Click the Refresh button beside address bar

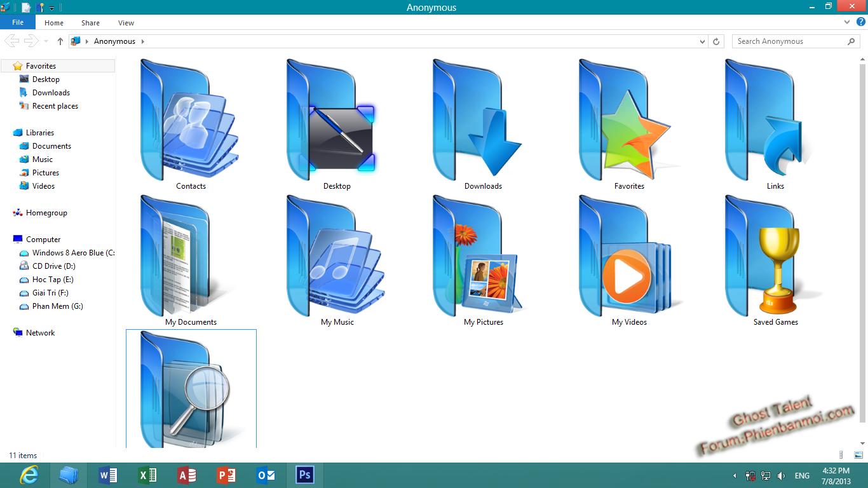(716, 41)
